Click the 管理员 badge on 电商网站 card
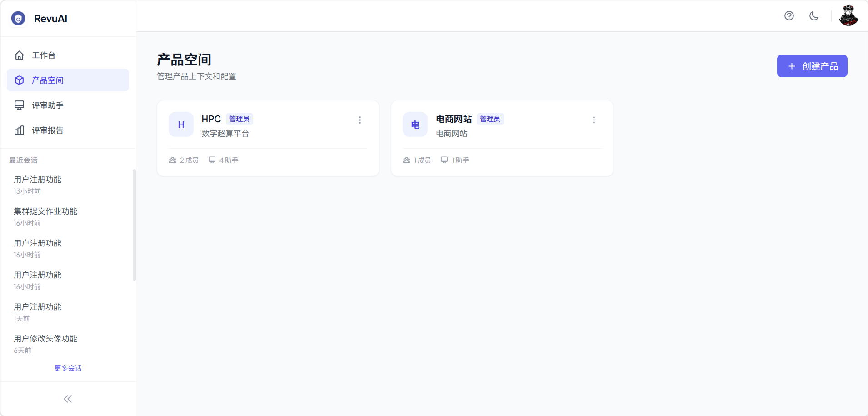868x416 pixels. 490,119
